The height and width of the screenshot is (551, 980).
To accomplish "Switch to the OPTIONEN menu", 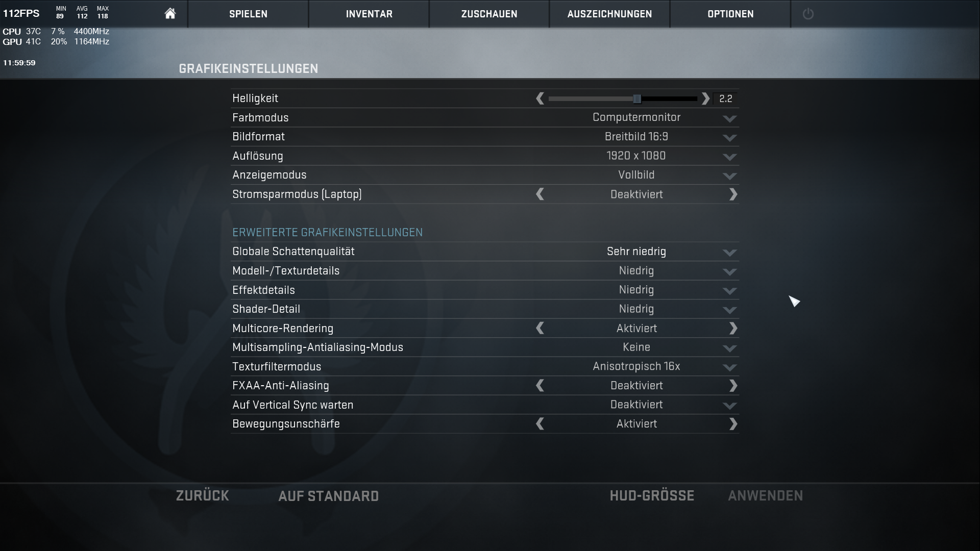I will (x=730, y=14).
